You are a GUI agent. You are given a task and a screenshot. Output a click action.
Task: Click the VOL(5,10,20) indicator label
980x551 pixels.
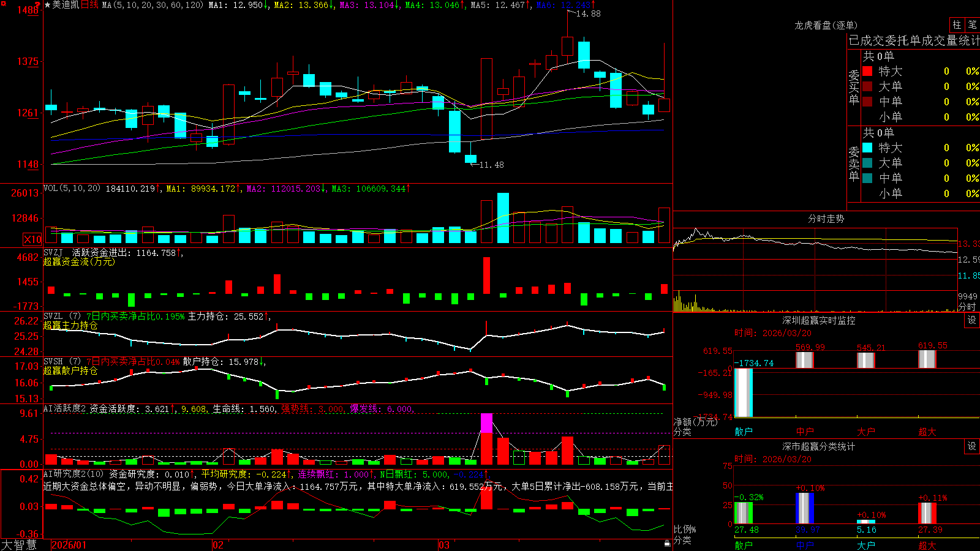72,189
